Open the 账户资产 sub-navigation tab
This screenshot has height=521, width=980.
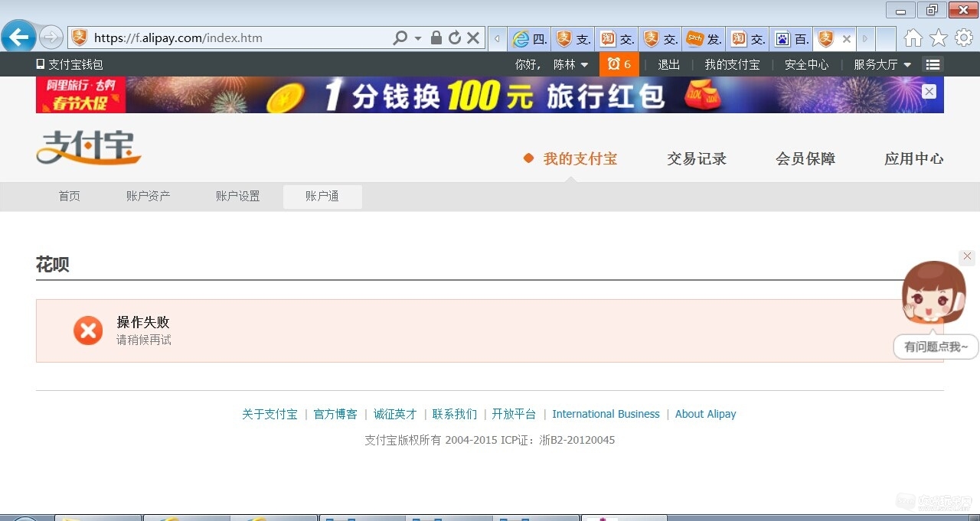(149, 197)
